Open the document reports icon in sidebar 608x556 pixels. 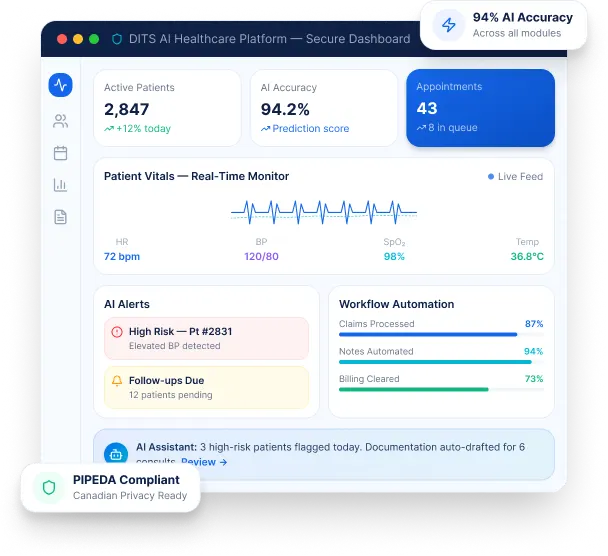click(60, 217)
